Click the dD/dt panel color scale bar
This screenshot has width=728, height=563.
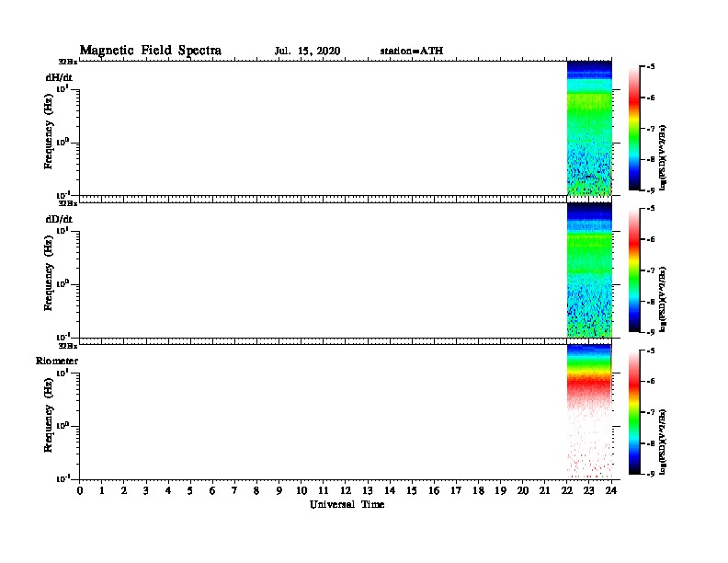point(634,270)
